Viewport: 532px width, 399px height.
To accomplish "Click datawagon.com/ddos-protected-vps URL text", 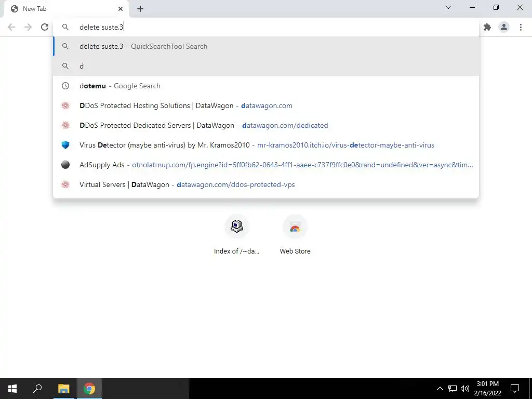I will coord(236,184).
